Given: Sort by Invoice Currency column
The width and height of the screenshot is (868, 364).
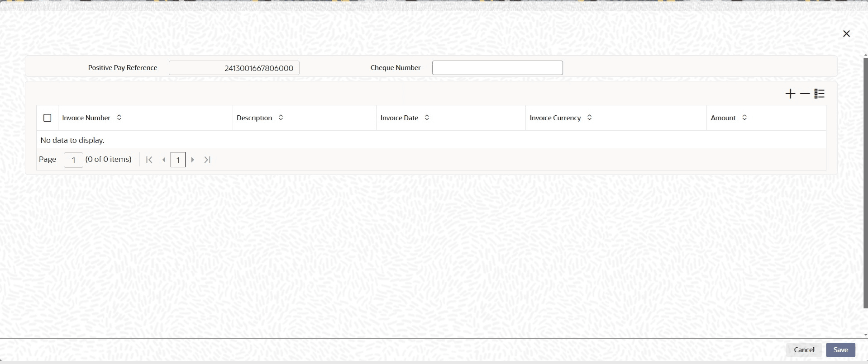Looking at the screenshot, I should 589,118.
